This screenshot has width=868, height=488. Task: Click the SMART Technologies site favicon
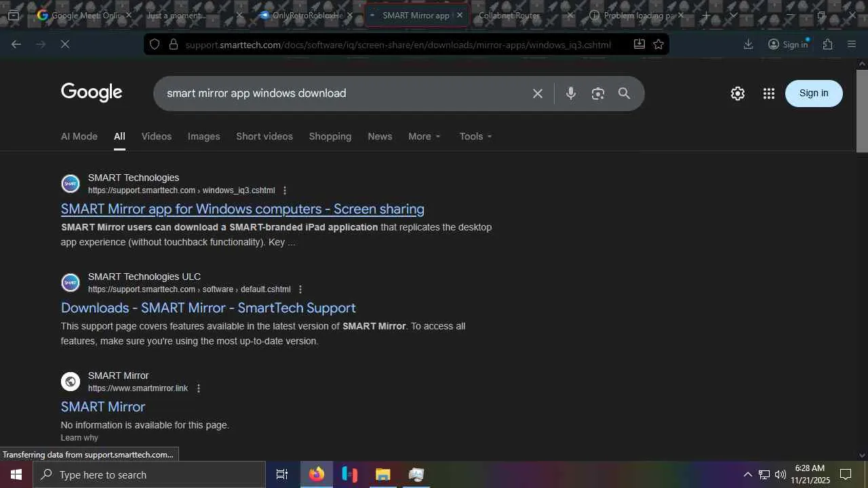[x=71, y=184]
